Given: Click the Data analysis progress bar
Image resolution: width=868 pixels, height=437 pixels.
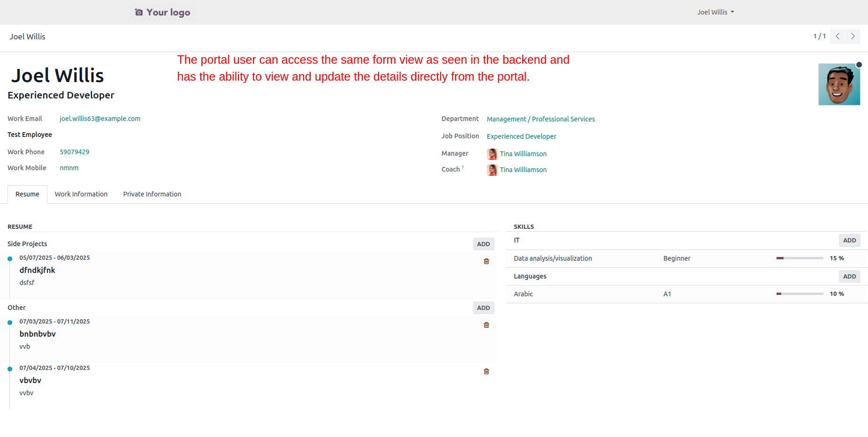Looking at the screenshot, I should [x=799, y=258].
